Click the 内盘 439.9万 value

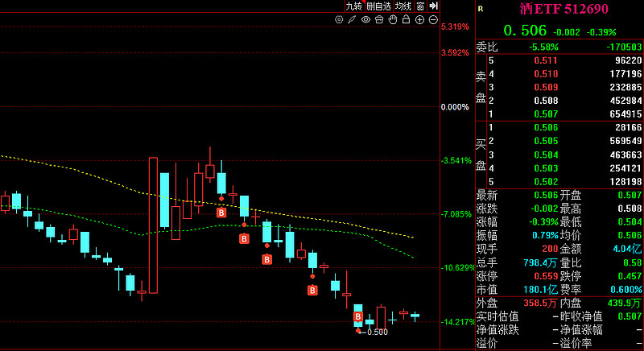tap(625, 303)
